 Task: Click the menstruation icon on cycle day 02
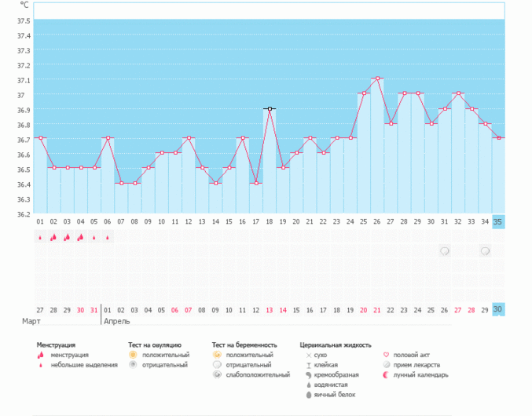click(x=53, y=237)
